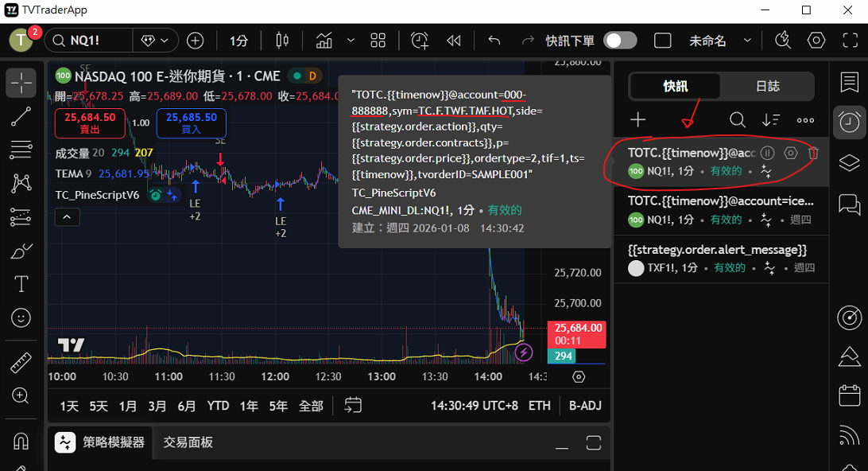Search alerts with the magnifier icon
Image resolution: width=868 pixels, height=471 pixels.
pyautogui.click(x=738, y=120)
